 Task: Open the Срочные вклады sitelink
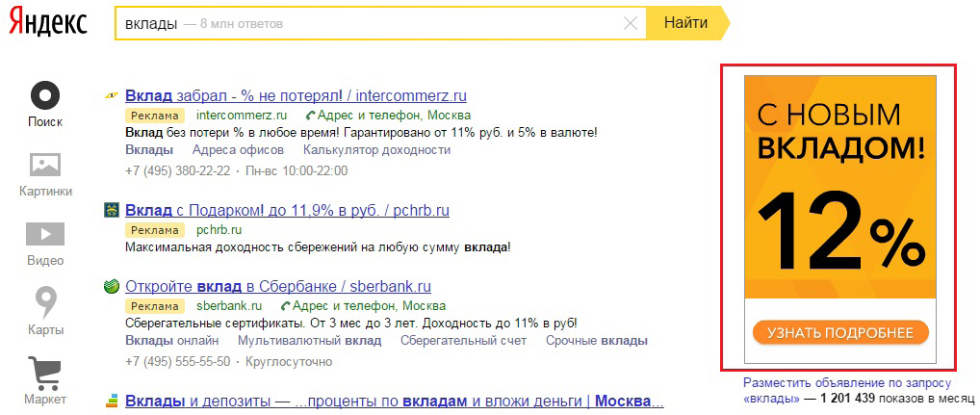pyautogui.click(x=597, y=341)
